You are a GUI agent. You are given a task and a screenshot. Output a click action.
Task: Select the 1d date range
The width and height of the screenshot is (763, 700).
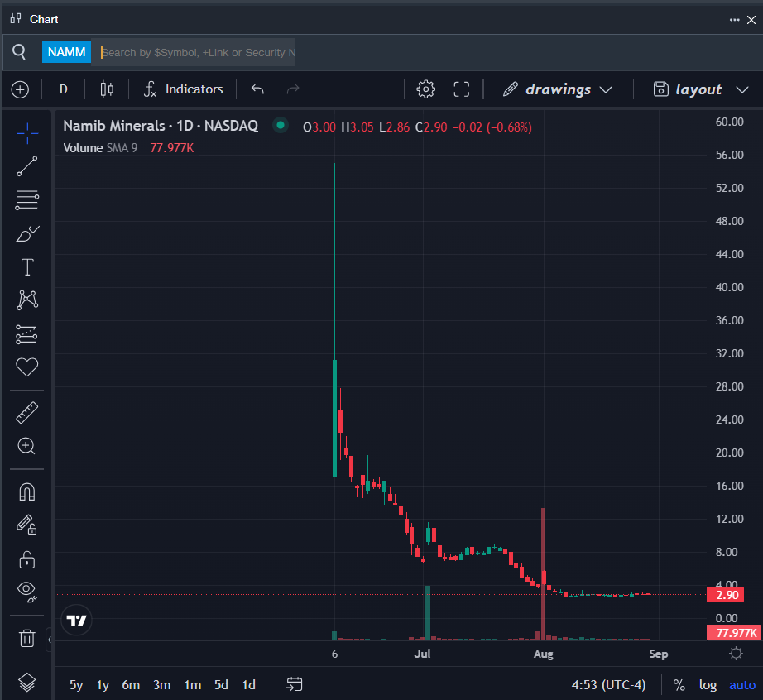pyautogui.click(x=248, y=685)
